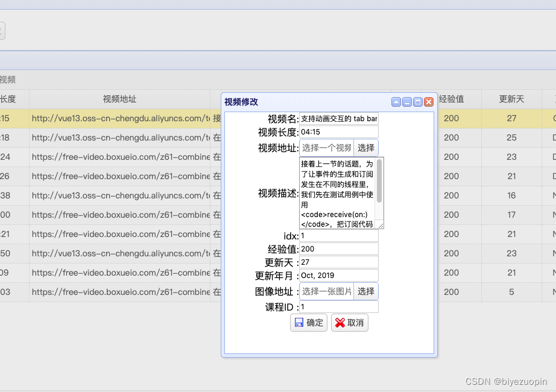This screenshot has height=392, width=556.
Task: Close the 视频修改 dialog
Action: pyautogui.click(x=429, y=102)
